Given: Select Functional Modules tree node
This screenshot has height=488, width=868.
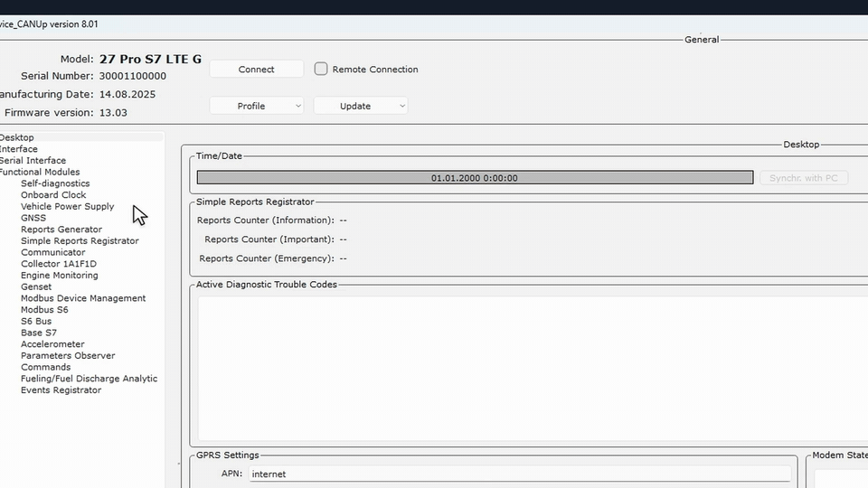Looking at the screenshot, I should click(x=39, y=172).
